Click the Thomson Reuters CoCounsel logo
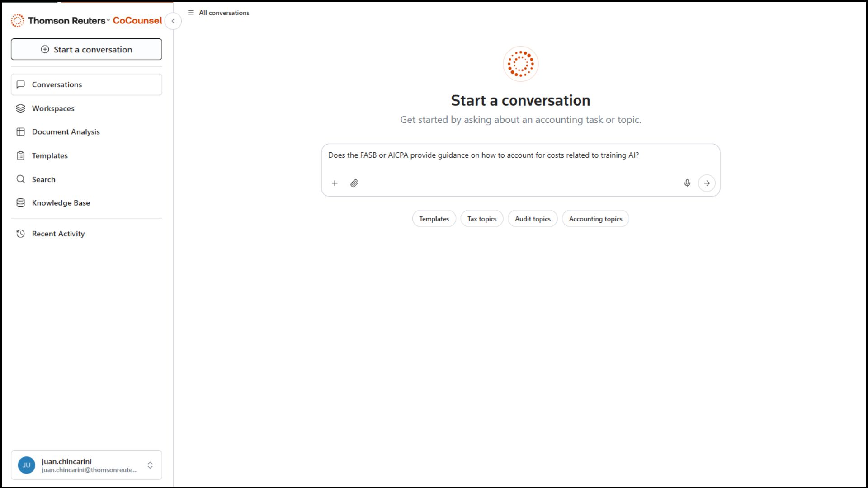This screenshot has width=868, height=488. click(86, 20)
